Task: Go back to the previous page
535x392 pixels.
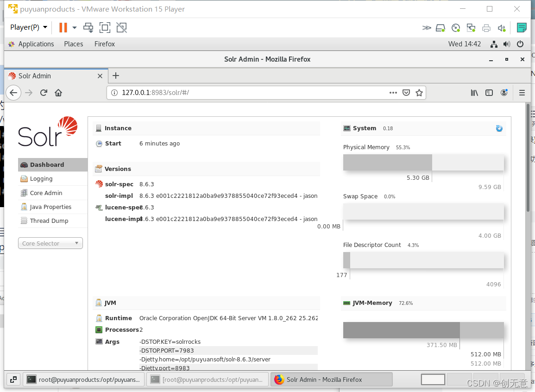Action: point(13,93)
